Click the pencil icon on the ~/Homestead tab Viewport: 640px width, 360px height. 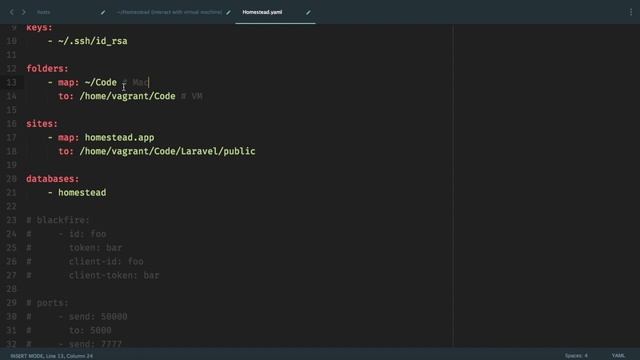pyautogui.click(x=228, y=12)
